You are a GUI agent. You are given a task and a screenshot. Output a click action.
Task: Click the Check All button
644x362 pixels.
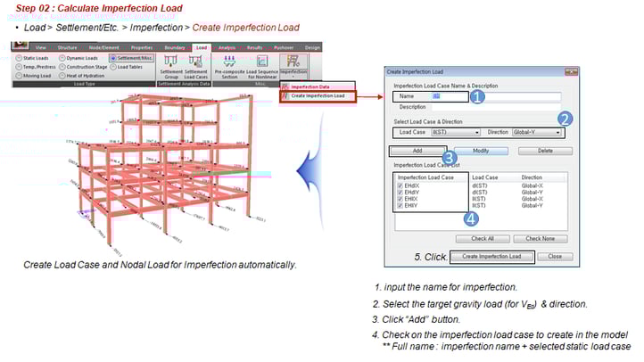pos(483,238)
